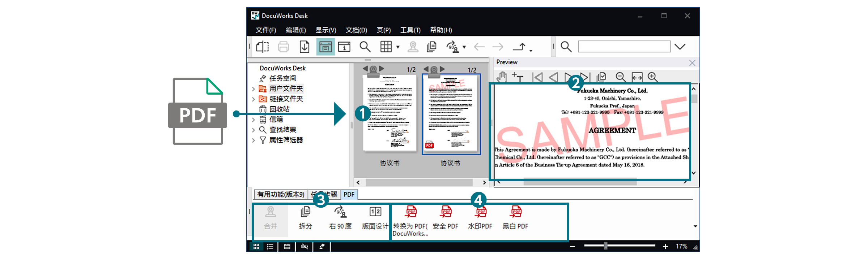Jump to first page in Preview
Image resolution: width=868 pixels, height=260 pixels.
coord(537,77)
